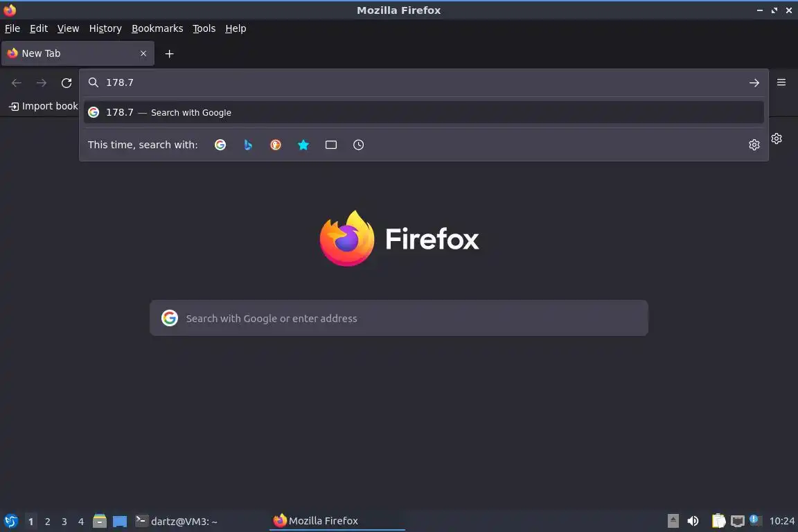Screen dimensions: 798x532
Task: Select the New Tab tab
Action: click(x=78, y=53)
